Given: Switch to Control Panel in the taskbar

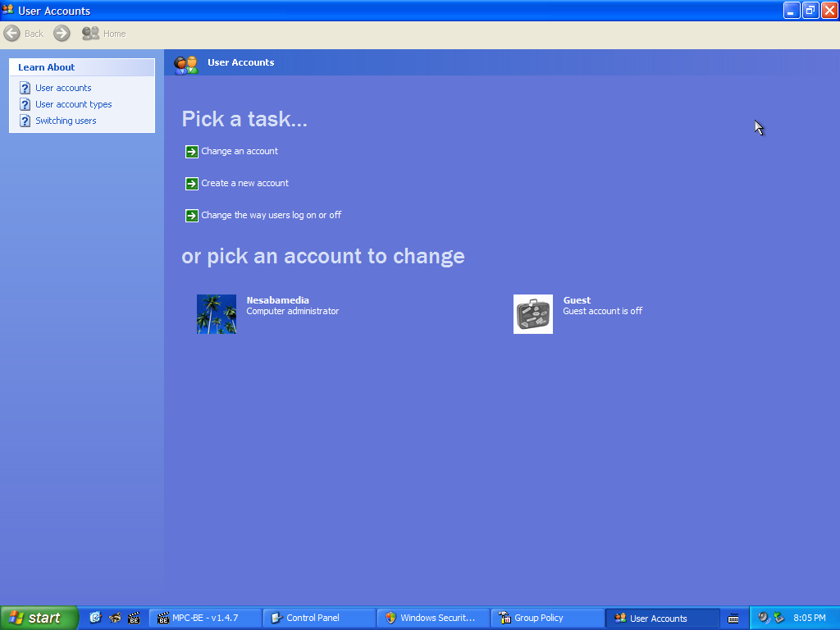Looking at the screenshot, I should [x=319, y=619].
